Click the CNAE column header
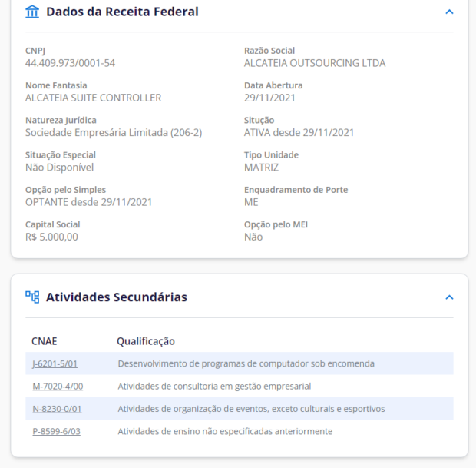Image resolution: width=476 pixels, height=468 pixels. [45, 341]
